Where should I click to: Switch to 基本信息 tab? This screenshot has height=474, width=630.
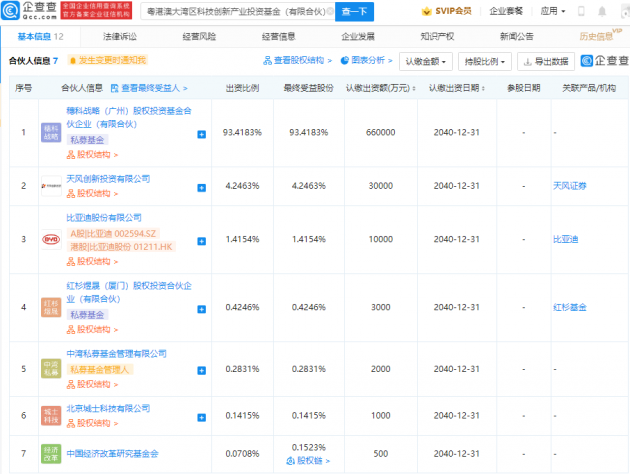click(x=40, y=37)
